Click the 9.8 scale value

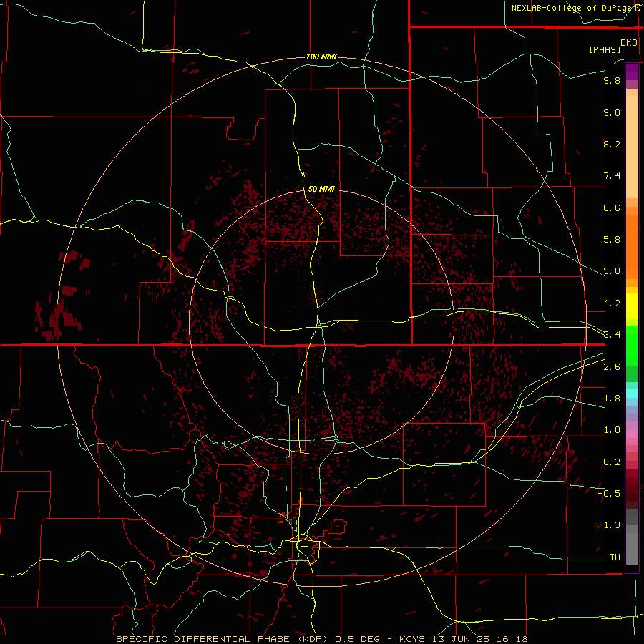click(612, 80)
